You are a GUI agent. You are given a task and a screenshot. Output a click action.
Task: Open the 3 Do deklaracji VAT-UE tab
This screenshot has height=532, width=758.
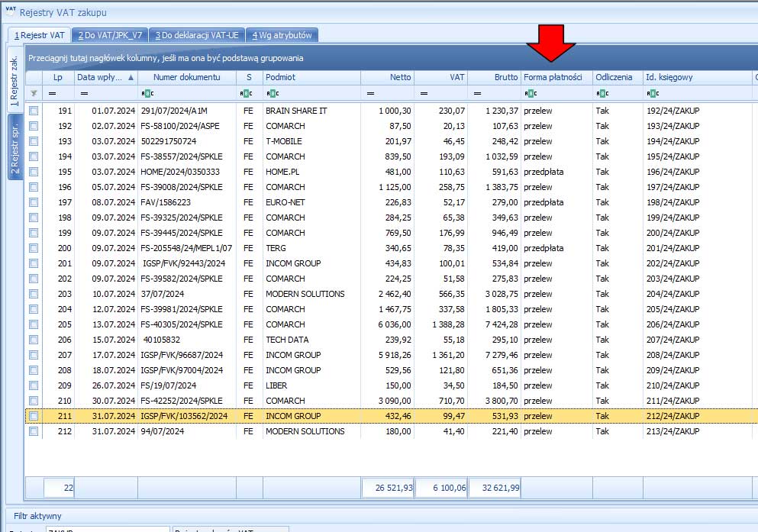(197, 35)
